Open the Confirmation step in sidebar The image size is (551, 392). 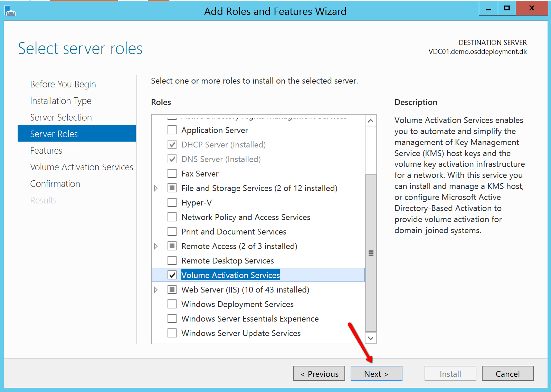pos(55,184)
